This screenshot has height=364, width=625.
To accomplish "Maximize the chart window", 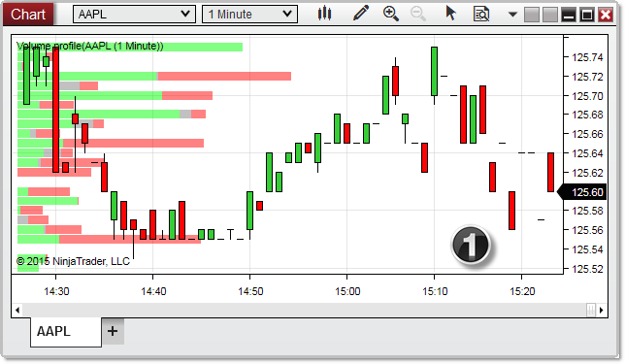I will click(x=587, y=15).
